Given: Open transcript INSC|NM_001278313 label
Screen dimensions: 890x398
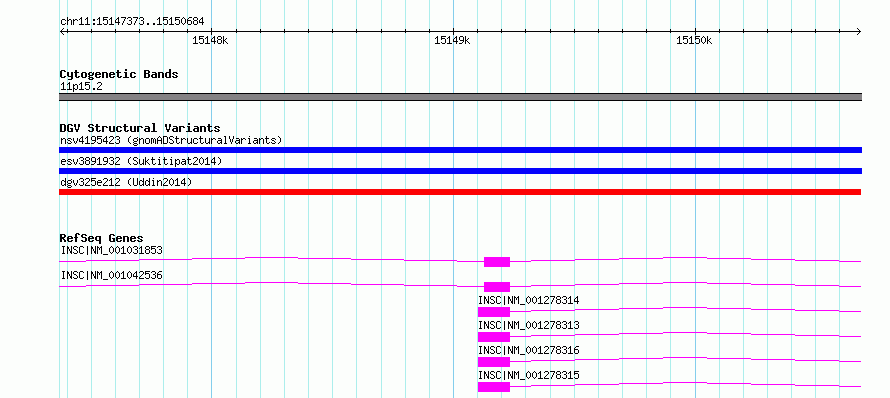Looking at the screenshot, I should click(x=528, y=325).
